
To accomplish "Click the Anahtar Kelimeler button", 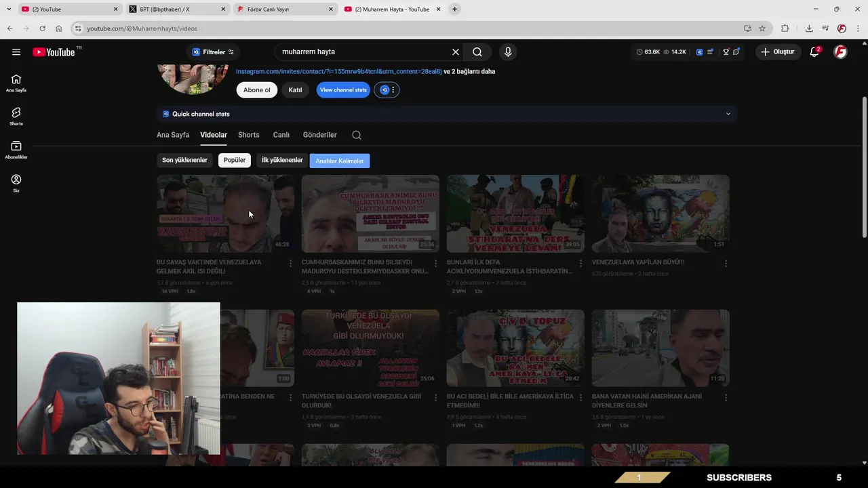I will 340,161.
